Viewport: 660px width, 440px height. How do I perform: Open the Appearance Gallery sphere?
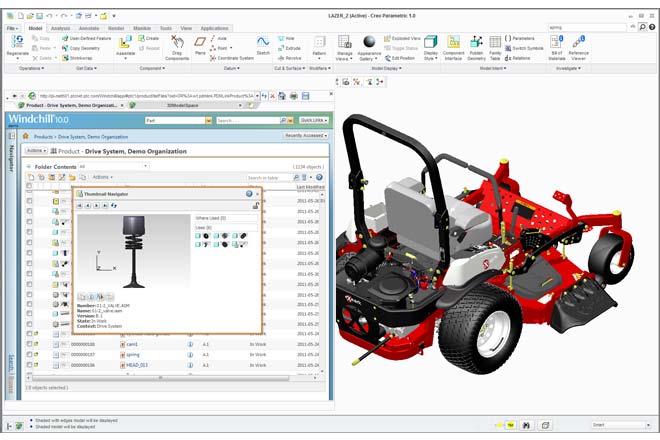click(x=369, y=42)
